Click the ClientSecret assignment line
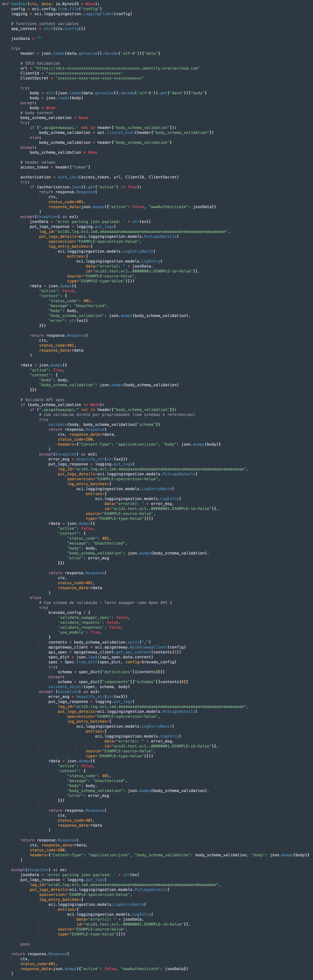The width and height of the screenshot is (313, 980). click(82, 78)
